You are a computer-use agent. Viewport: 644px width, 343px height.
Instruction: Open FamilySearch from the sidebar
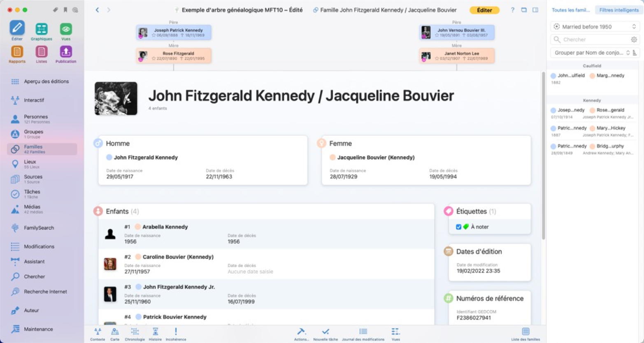coord(42,228)
